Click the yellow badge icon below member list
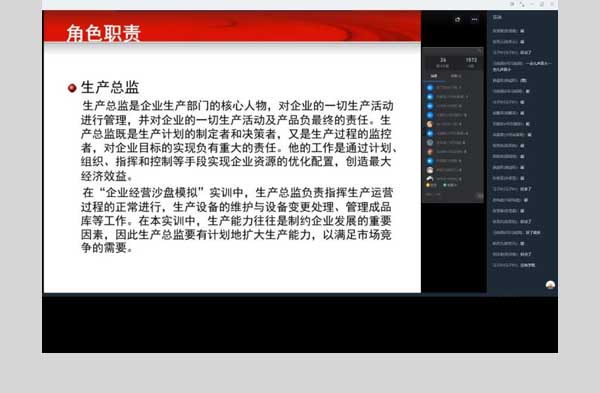Screen dimensions: 600x393 (x=428, y=185)
